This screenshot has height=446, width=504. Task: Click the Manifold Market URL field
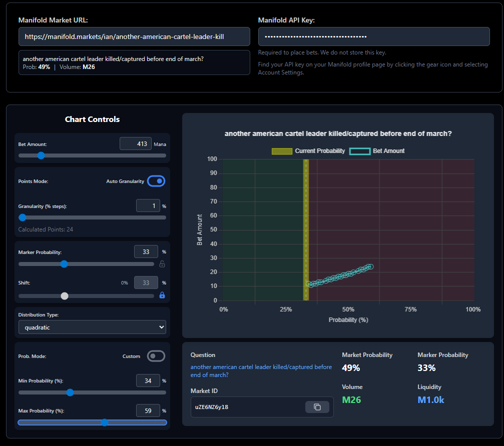point(134,36)
